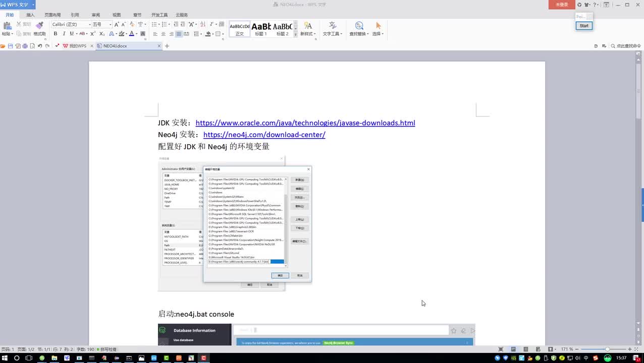Select justify alignment

tap(179, 34)
